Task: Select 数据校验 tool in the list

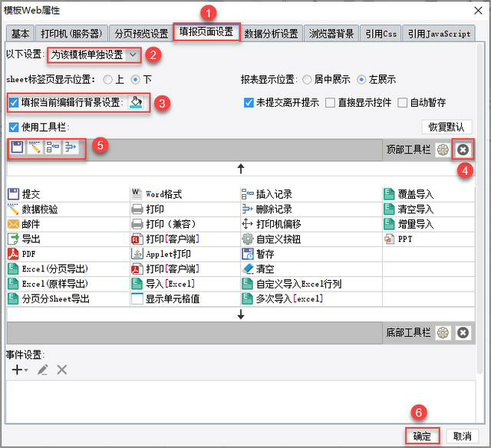Action: coord(32,209)
